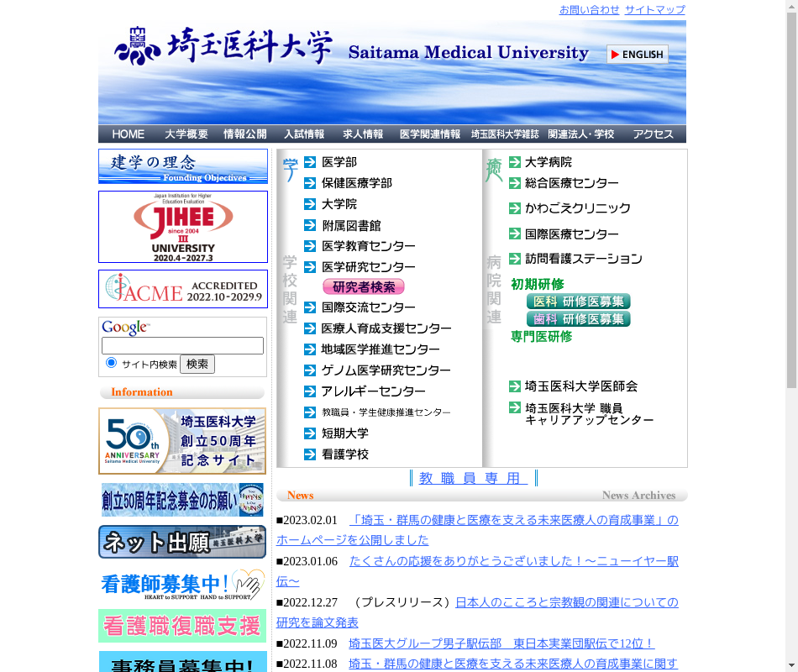Viewport: 798px width, 672px height.
Task: Open the 医科 研修医募集 button
Action: 579,302
